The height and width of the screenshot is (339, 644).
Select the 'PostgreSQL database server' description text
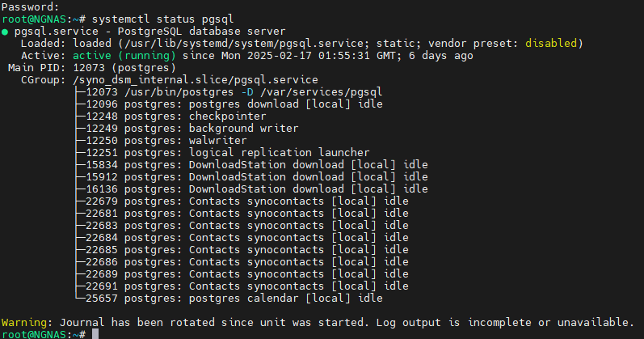(201, 32)
